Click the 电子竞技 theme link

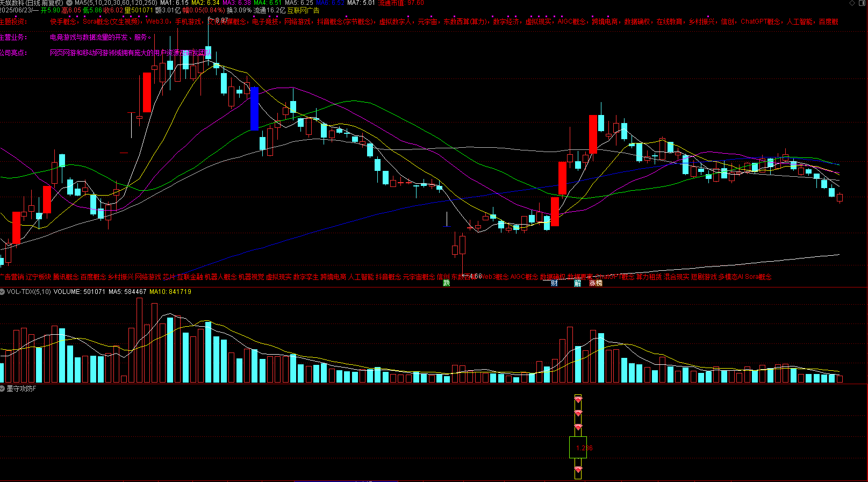point(265,22)
